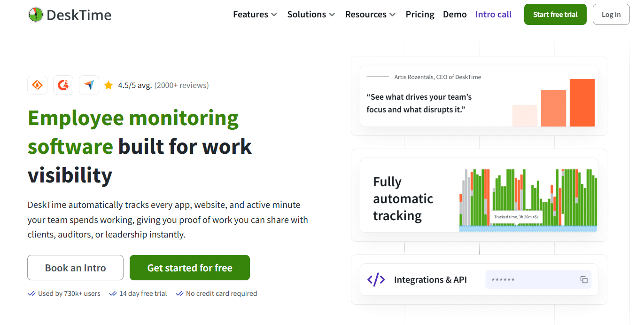Click the tracked time tooltip on chart
The image size is (644, 325).
(x=516, y=217)
